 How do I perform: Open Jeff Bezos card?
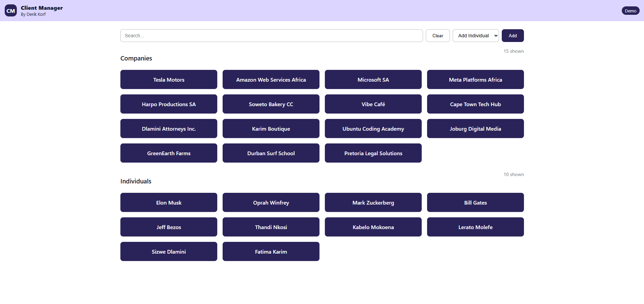tap(169, 227)
